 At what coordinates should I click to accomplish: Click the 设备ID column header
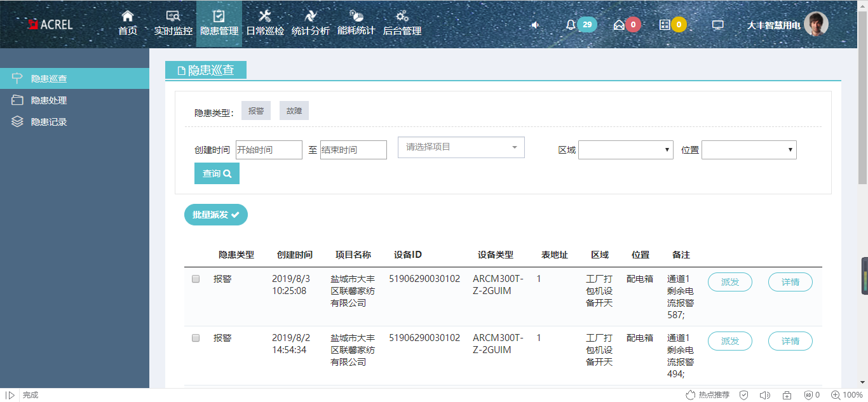408,255
